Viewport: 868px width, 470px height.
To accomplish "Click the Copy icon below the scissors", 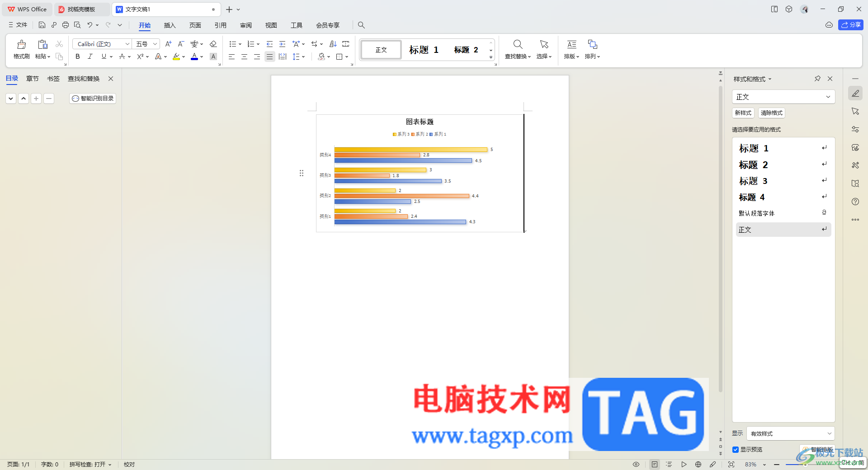I will 59,56.
